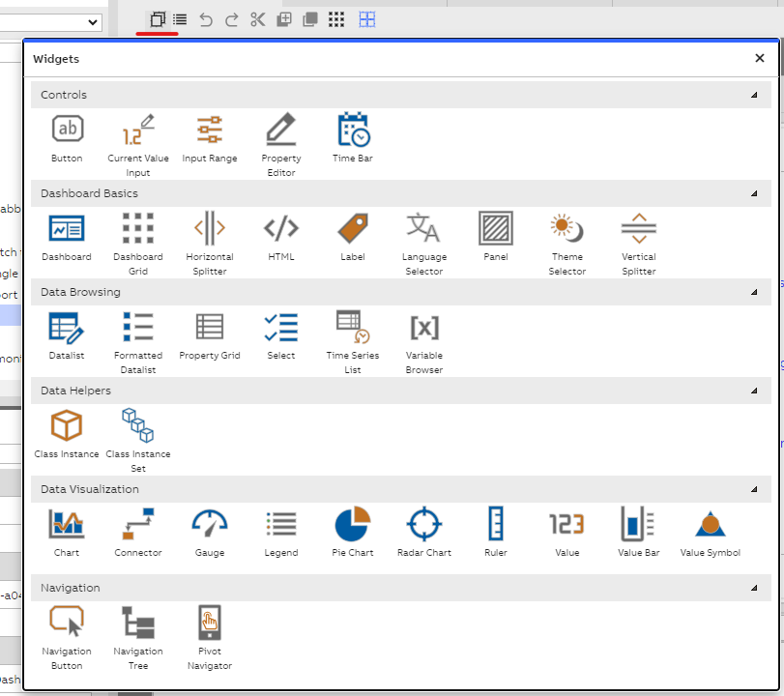Choose the Variable Browser widget
This screenshot has height=696, width=784.
point(423,331)
